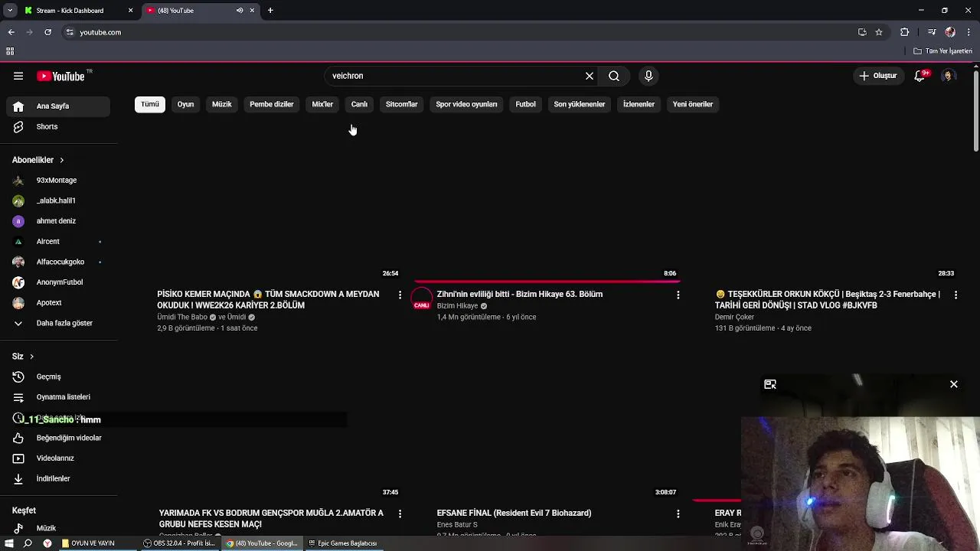Select the Müzik filter chip
The image size is (980, 551).
coord(222,104)
